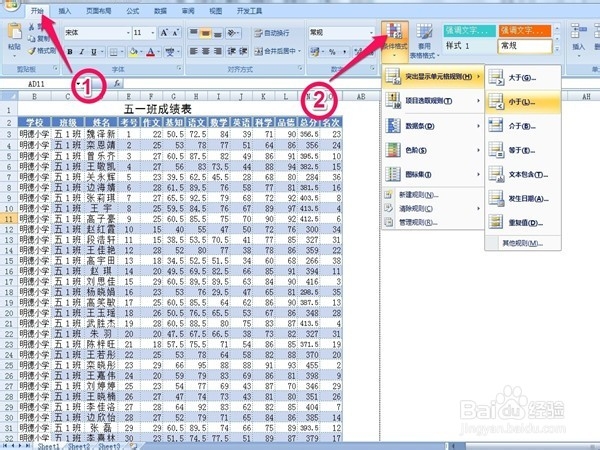The image size is (600, 450).
Task: Toggle 自动换行 wrap text
Action: 272,33
